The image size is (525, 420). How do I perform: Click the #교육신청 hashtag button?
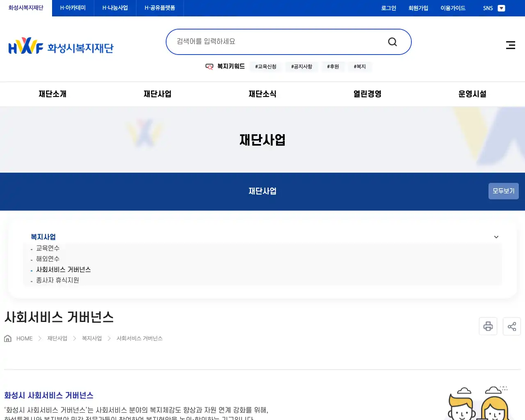[x=265, y=66]
